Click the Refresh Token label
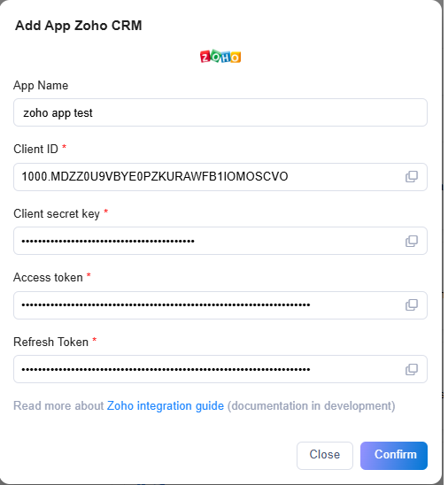448x485 pixels. click(x=50, y=343)
